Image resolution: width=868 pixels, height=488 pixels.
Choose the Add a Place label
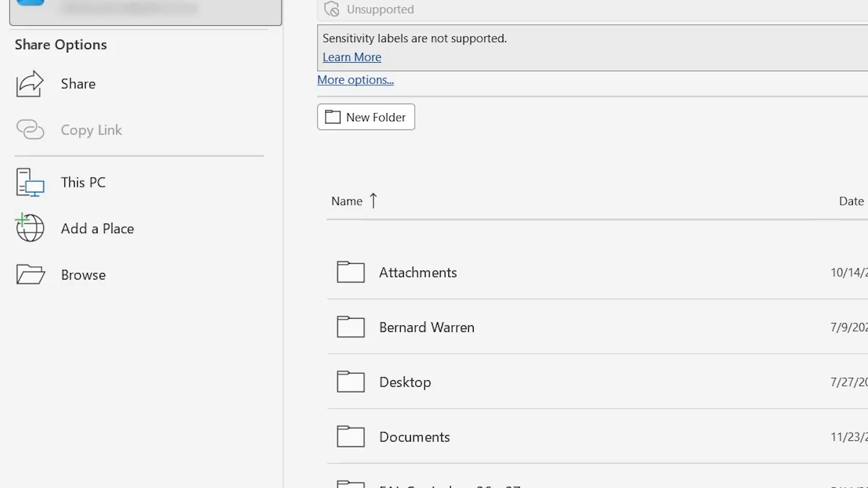tap(98, 228)
